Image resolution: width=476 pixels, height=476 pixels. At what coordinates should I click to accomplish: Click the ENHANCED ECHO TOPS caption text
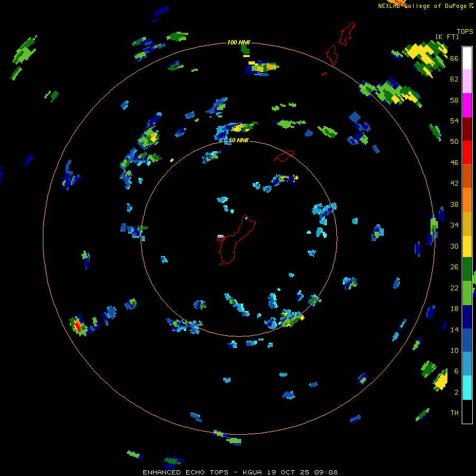pos(186,472)
